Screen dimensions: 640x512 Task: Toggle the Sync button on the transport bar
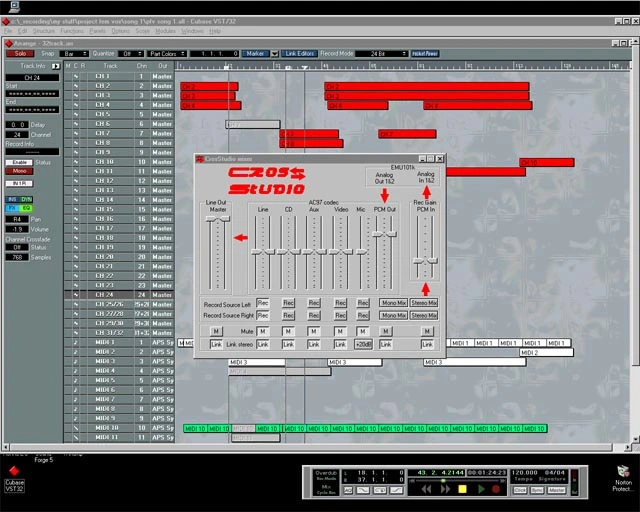[537, 490]
